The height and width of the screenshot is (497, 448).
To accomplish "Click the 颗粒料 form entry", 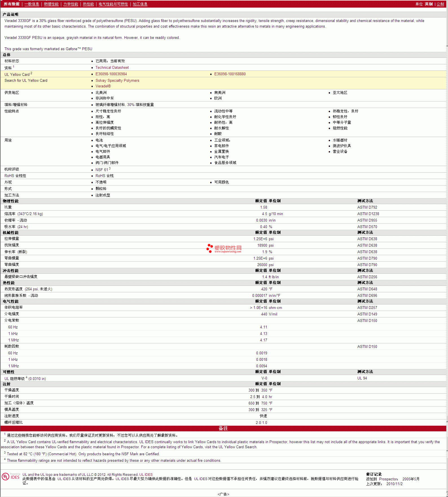I will (101, 189).
